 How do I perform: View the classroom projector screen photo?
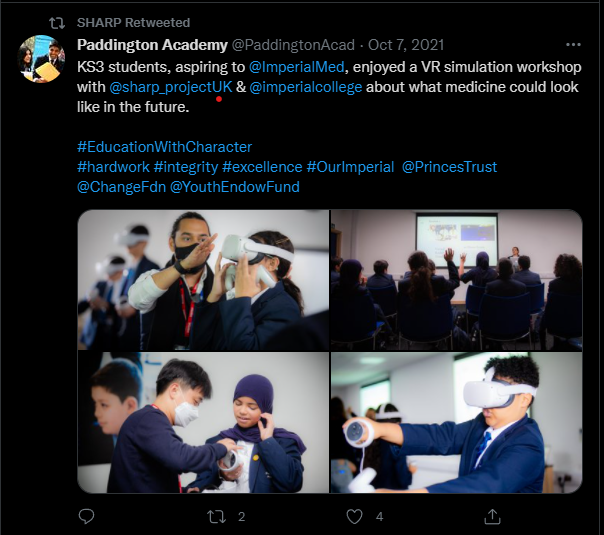[456, 280]
